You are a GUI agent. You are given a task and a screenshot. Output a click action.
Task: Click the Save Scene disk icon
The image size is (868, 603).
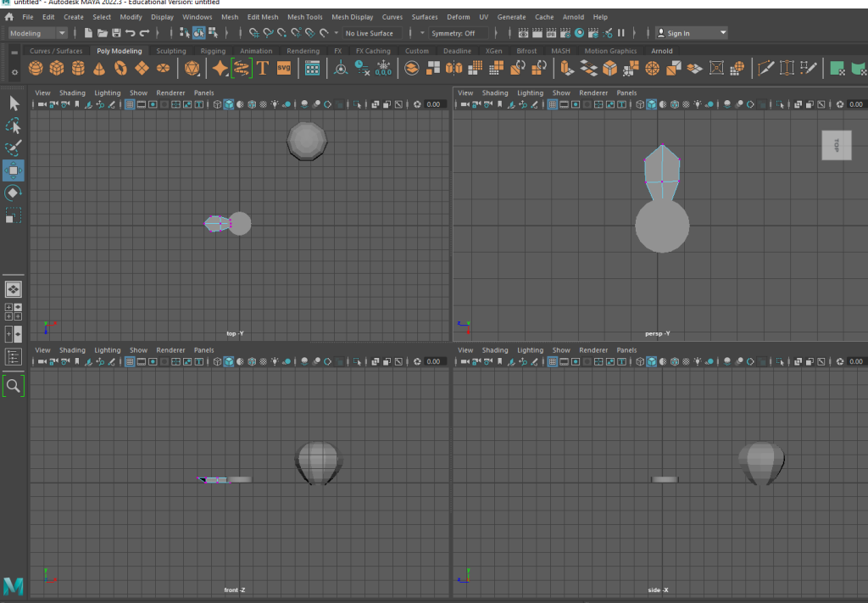116,33
